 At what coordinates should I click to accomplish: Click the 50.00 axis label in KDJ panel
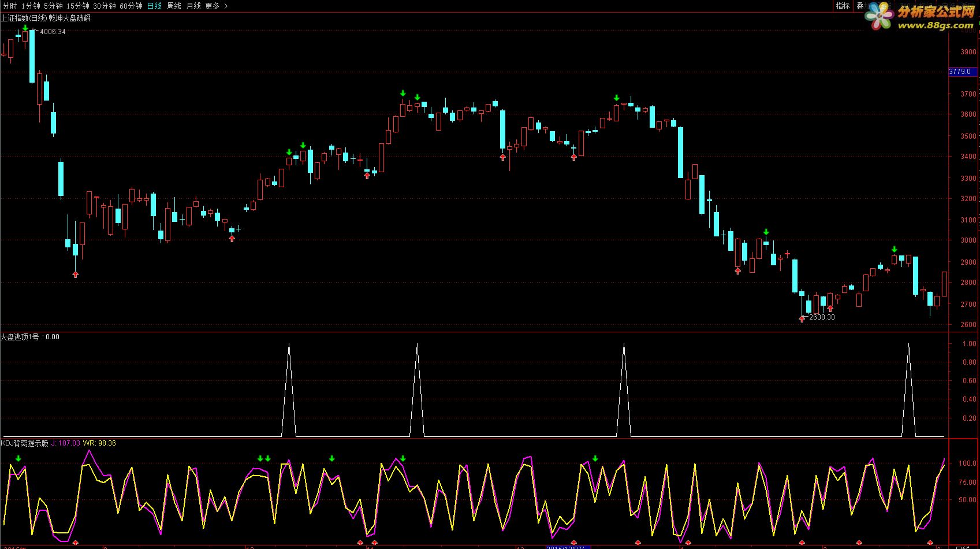968,500
